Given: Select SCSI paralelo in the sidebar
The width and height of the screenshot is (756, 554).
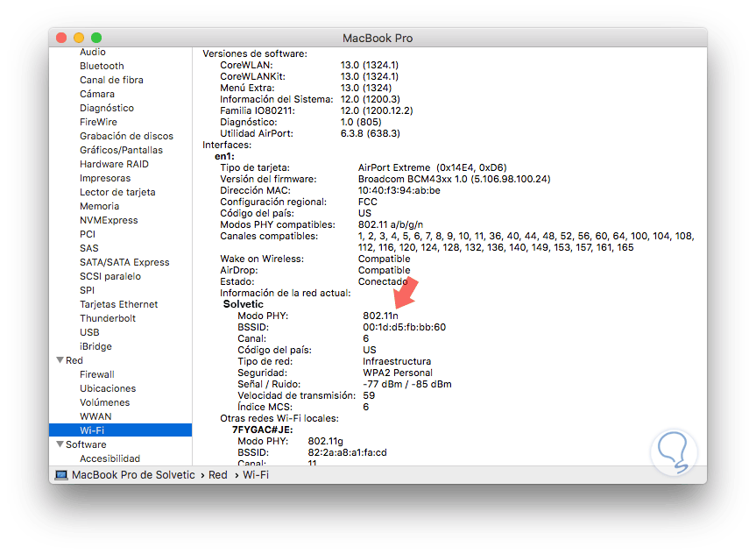Looking at the screenshot, I should click(x=110, y=275).
